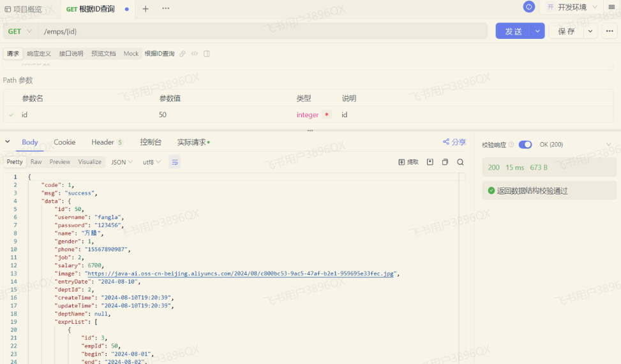Select the response Header tab
This screenshot has width=621, height=364.
[107, 142]
